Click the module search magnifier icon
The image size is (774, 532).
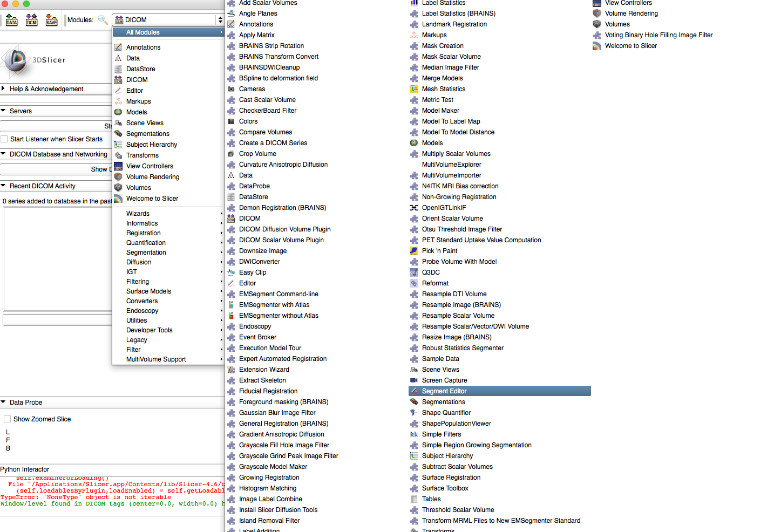103,20
